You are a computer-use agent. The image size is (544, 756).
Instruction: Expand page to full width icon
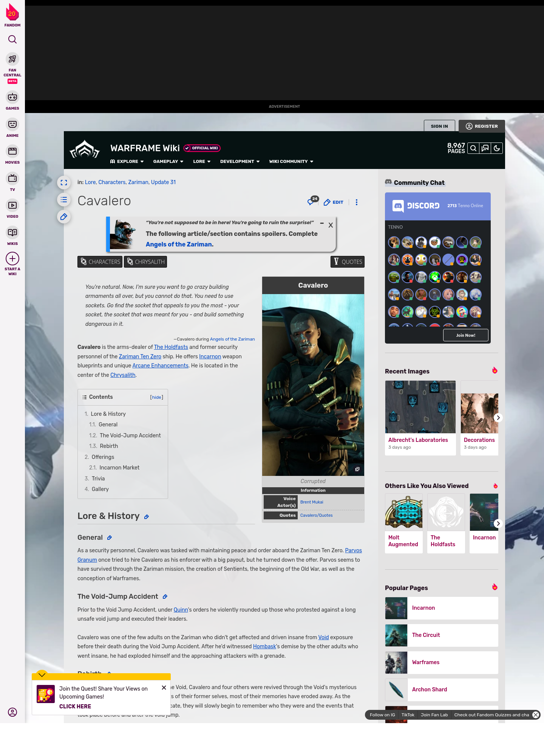pyautogui.click(x=64, y=183)
